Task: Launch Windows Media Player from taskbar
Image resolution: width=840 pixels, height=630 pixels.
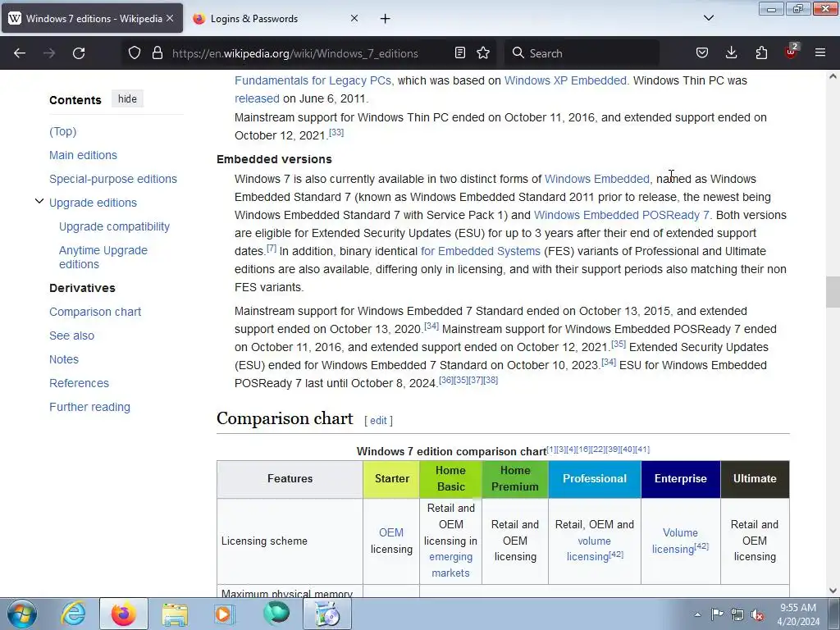Action: click(x=225, y=614)
